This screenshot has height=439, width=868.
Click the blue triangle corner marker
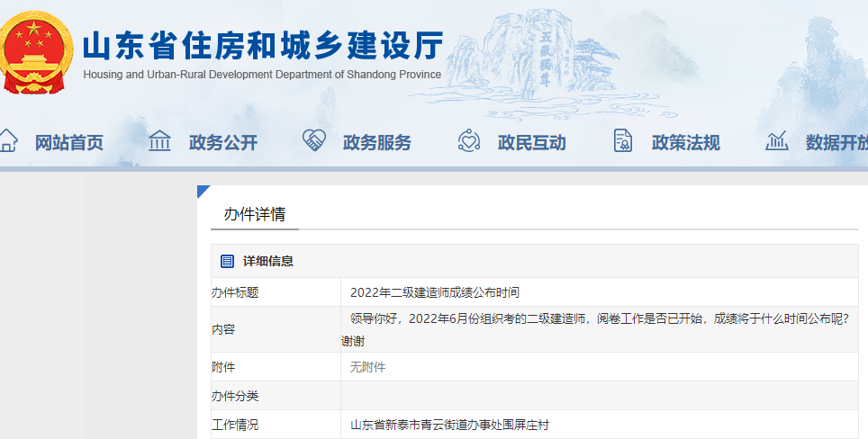[x=203, y=191]
